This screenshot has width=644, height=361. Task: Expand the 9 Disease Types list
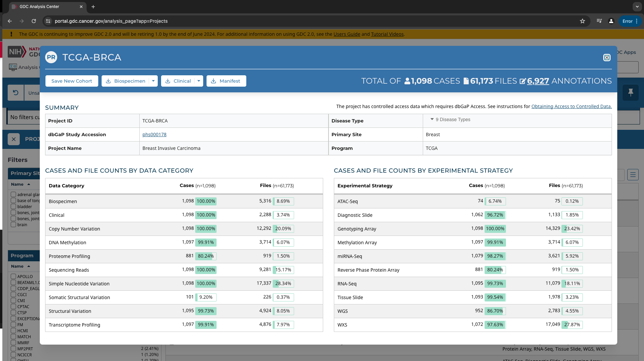pos(450,119)
